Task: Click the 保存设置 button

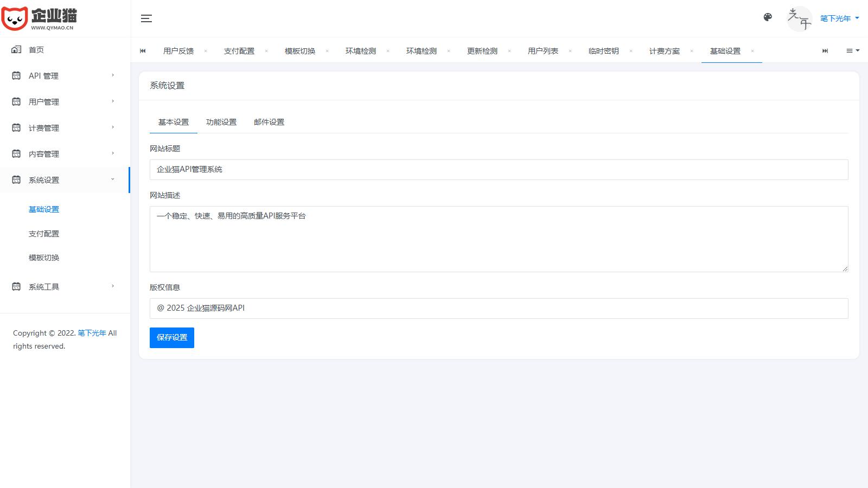Action: (172, 338)
